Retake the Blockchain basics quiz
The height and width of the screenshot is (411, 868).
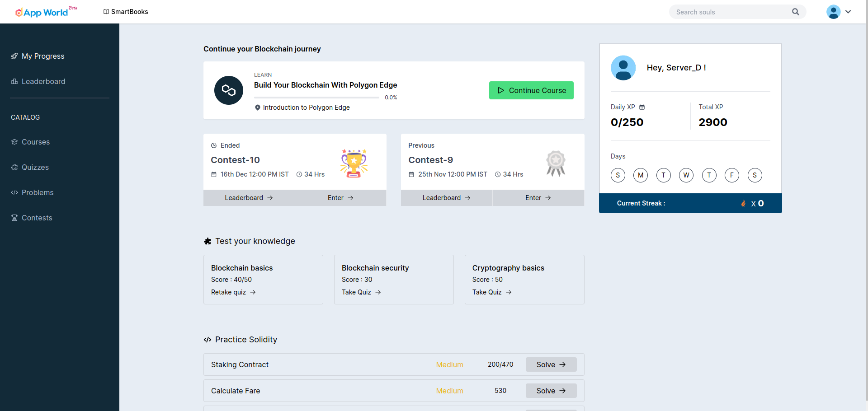coord(233,292)
